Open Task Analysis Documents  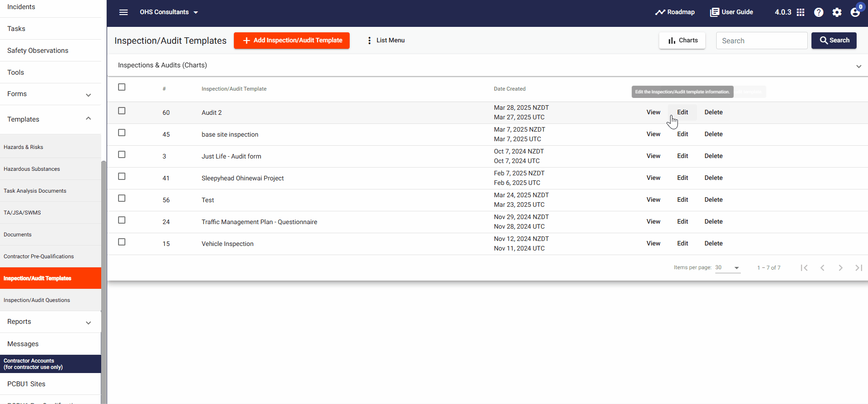click(x=51, y=191)
